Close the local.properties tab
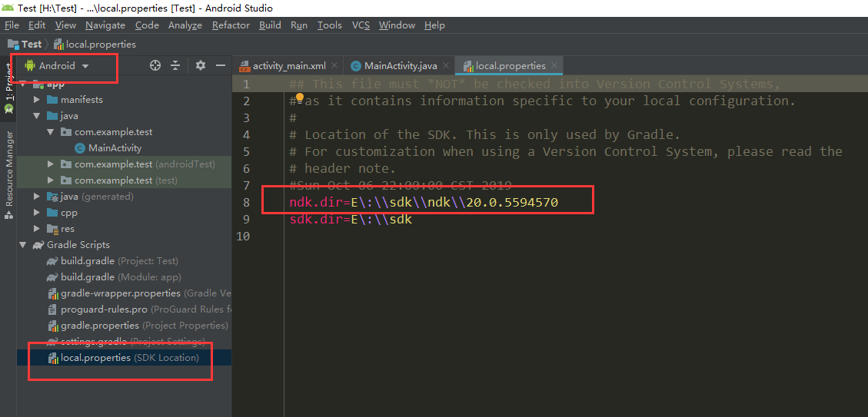The width and height of the screenshot is (868, 417). (554, 66)
